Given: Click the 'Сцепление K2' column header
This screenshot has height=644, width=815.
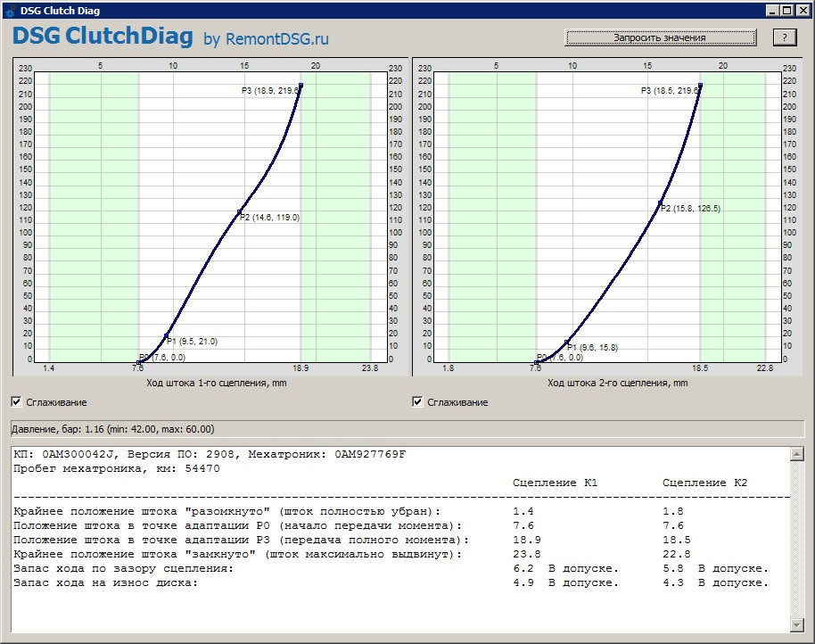Looking at the screenshot, I should point(704,483).
